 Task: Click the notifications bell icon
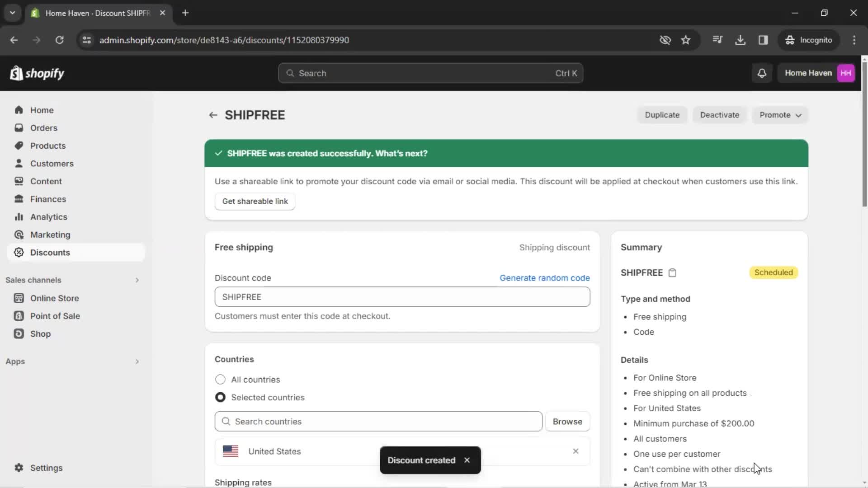pos(764,73)
